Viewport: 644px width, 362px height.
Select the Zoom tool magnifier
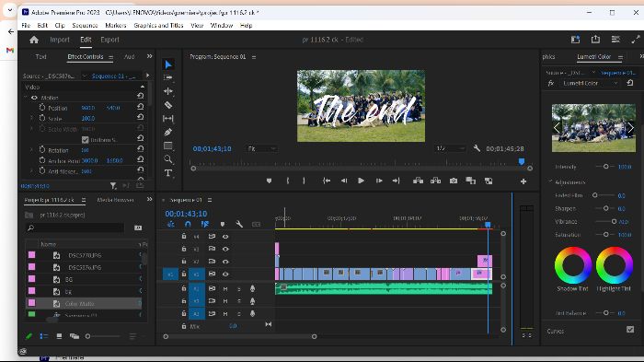[168, 159]
